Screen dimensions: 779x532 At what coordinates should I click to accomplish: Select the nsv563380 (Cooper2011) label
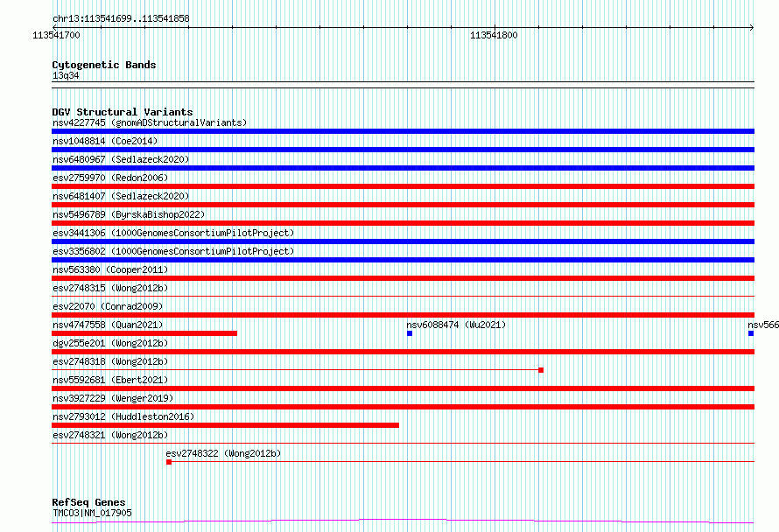[110, 269]
